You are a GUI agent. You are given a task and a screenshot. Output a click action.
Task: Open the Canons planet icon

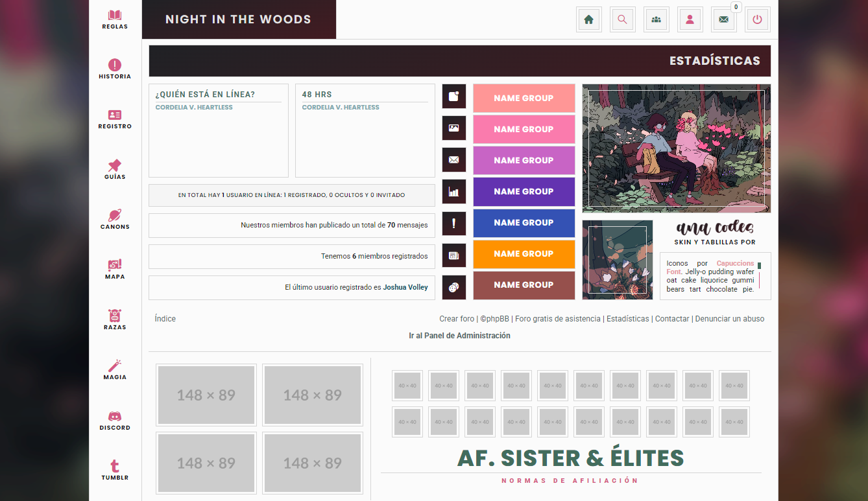click(115, 215)
